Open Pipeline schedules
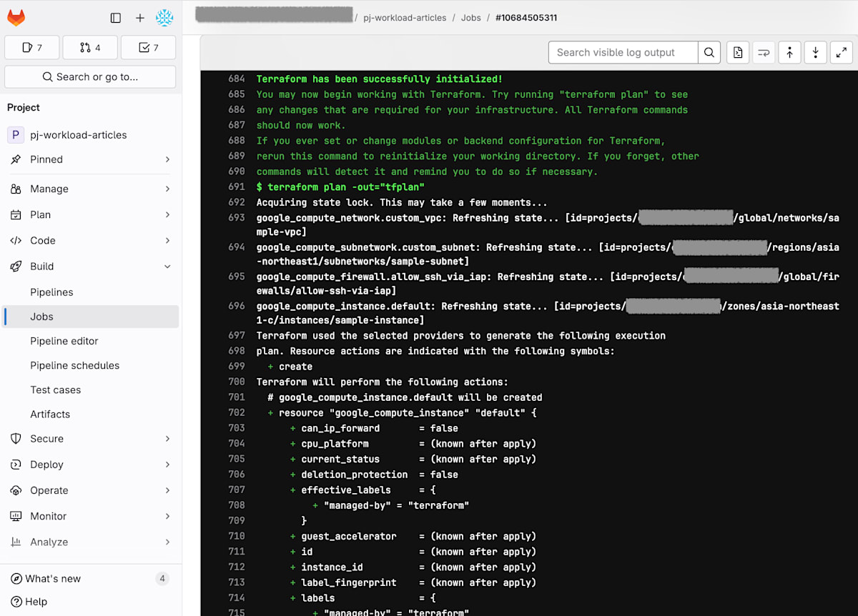Screen dimensions: 858x616 74,365
